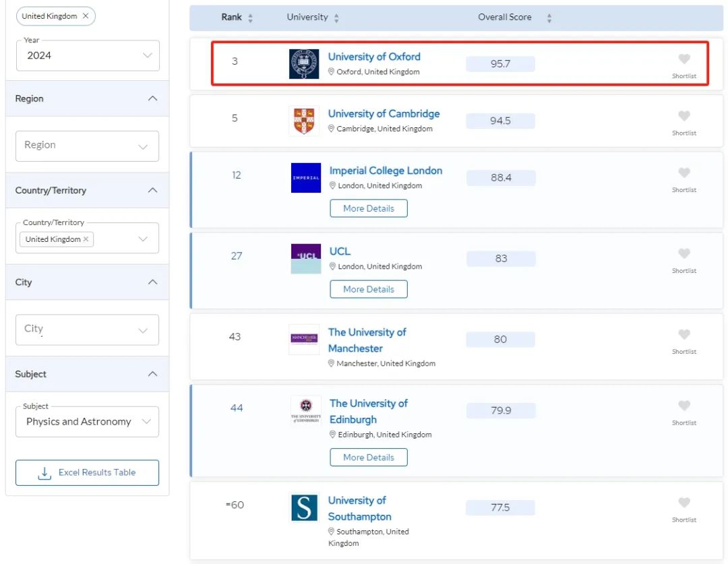Shortlist University of Cambridge with heart icon

click(x=684, y=116)
